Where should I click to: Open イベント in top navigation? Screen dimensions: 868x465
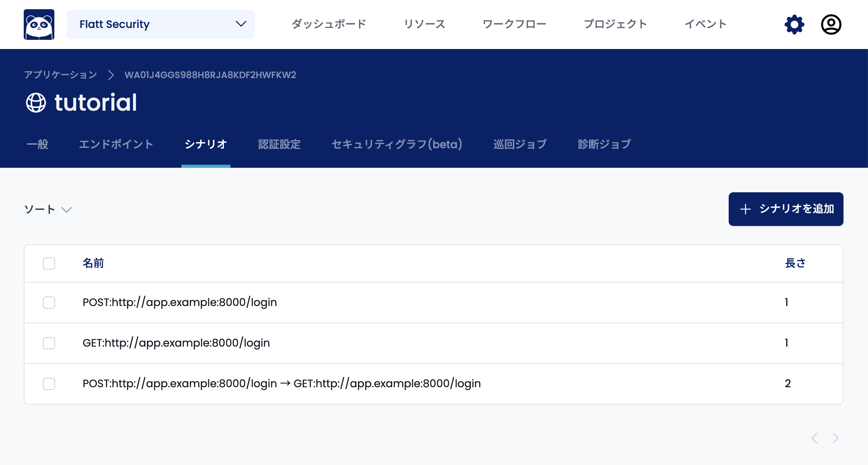(705, 24)
